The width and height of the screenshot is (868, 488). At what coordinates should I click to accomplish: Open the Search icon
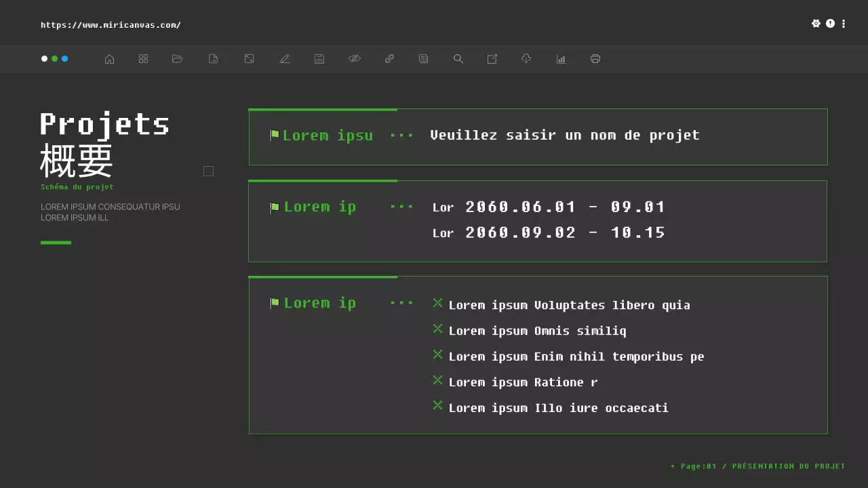click(x=458, y=59)
